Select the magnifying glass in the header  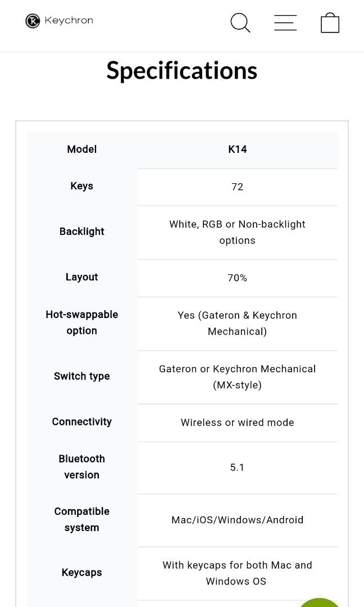(x=240, y=22)
